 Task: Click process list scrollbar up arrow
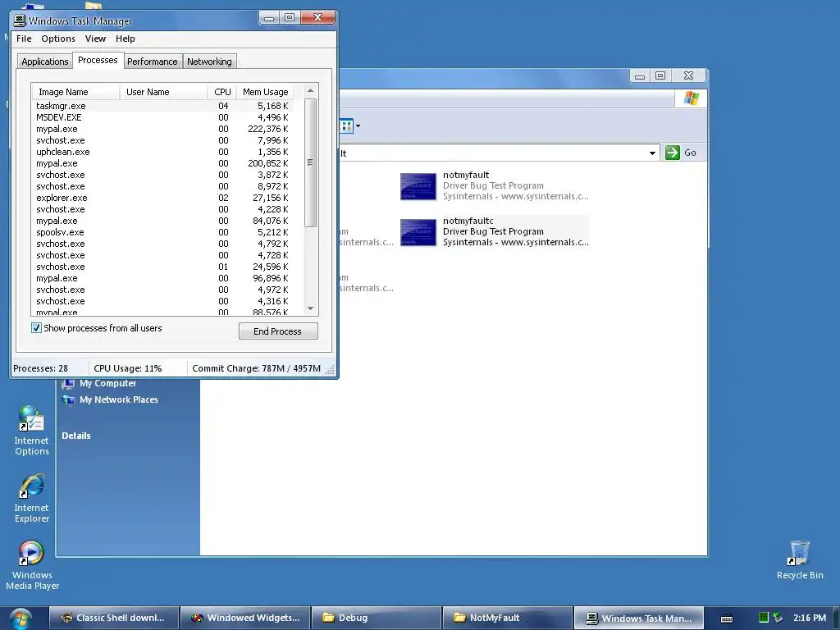(310, 90)
